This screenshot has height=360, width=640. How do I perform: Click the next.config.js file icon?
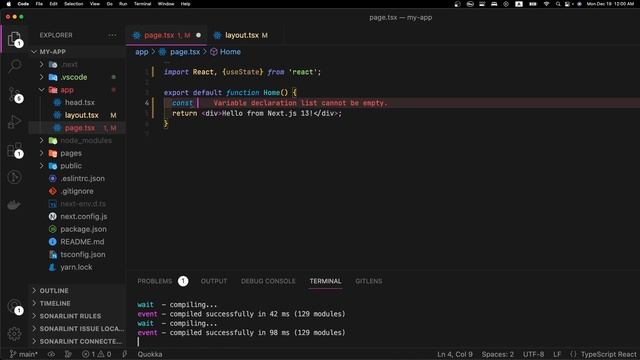(x=53, y=216)
